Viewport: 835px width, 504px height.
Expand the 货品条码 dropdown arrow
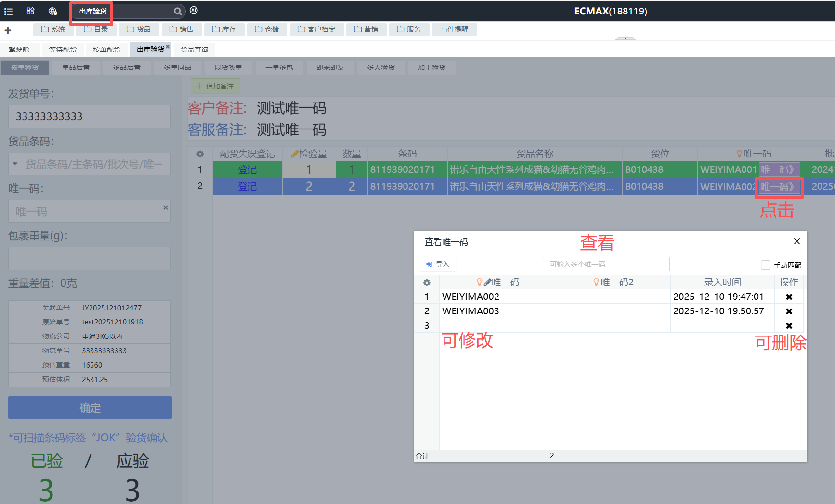(x=15, y=164)
